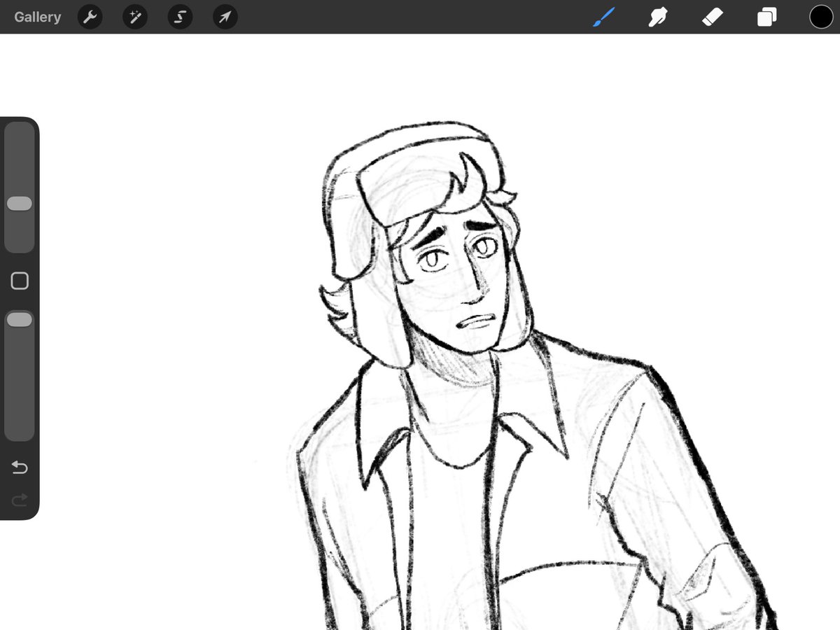Undo the last stroke
The width and height of the screenshot is (840, 630).
[x=20, y=467]
